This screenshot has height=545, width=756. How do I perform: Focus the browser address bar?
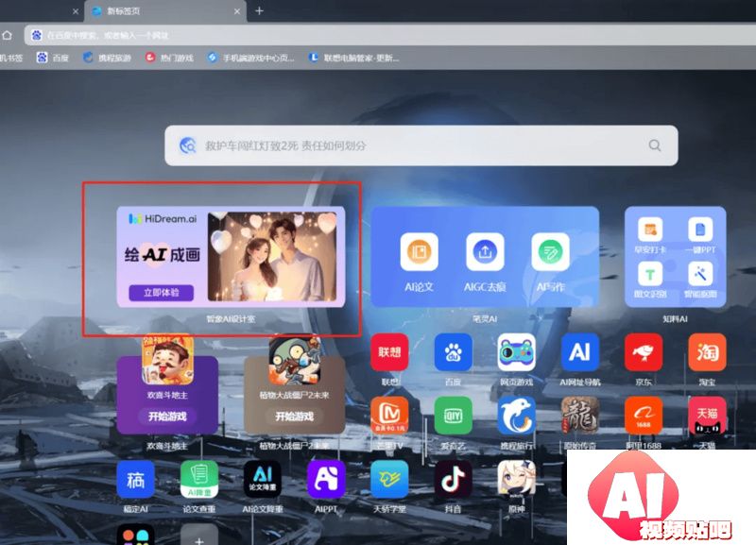pyautogui.click(x=390, y=35)
